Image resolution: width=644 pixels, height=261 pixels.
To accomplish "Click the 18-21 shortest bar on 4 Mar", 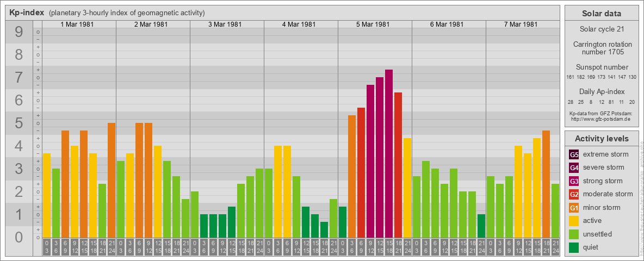I will coord(324,230).
